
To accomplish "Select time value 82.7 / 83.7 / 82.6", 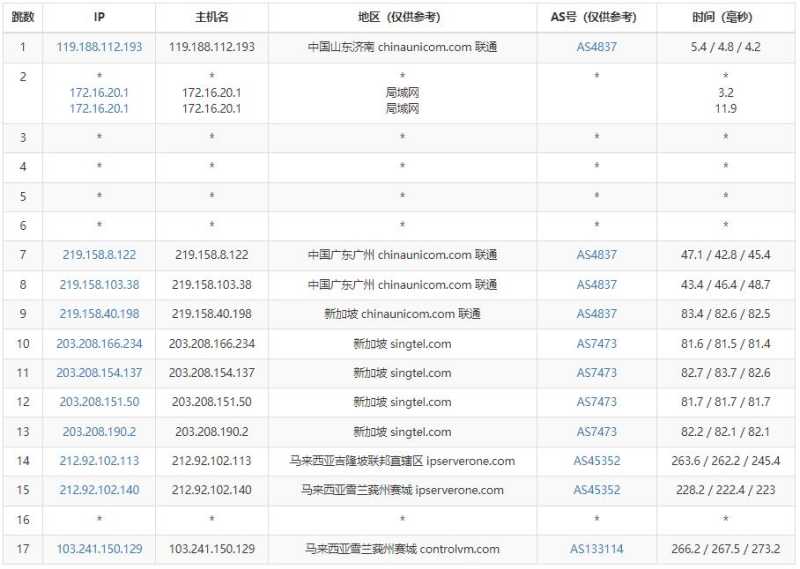I will [726, 373].
